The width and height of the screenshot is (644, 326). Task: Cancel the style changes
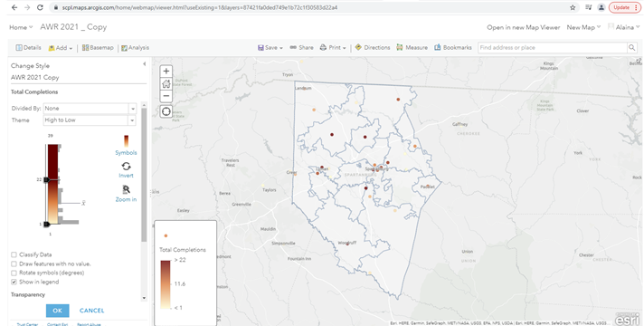(92, 311)
